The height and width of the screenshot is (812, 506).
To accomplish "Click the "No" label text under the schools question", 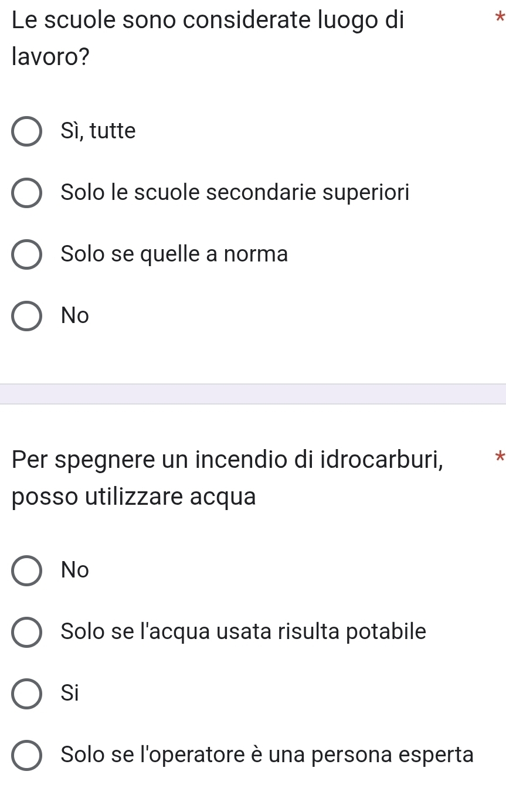I will (x=75, y=317).
